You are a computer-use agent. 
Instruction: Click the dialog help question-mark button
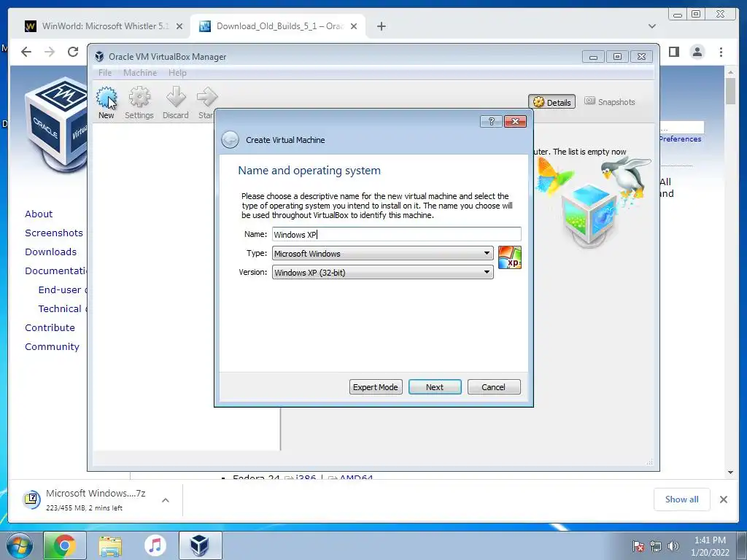pyautogui.click(x=491, y=122)
